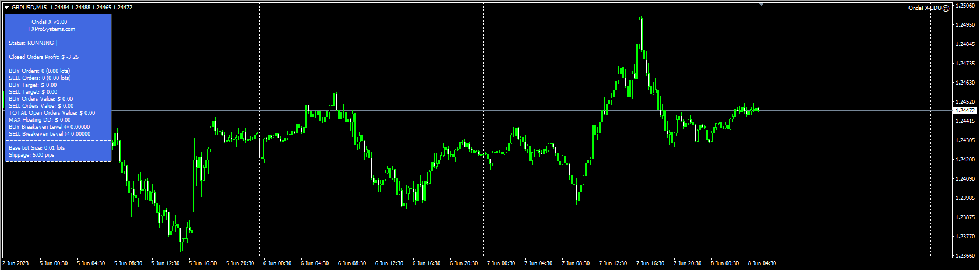Click the TOTAL Open Orders Value line
The width and height of the screenshot is (980, 271).
52,113
